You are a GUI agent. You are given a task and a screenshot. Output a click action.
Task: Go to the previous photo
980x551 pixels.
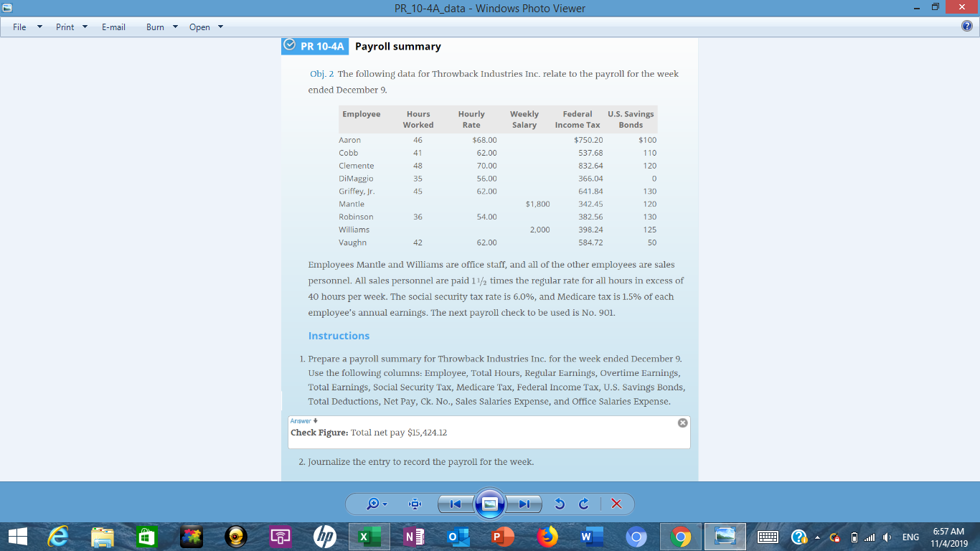point(456,504)
